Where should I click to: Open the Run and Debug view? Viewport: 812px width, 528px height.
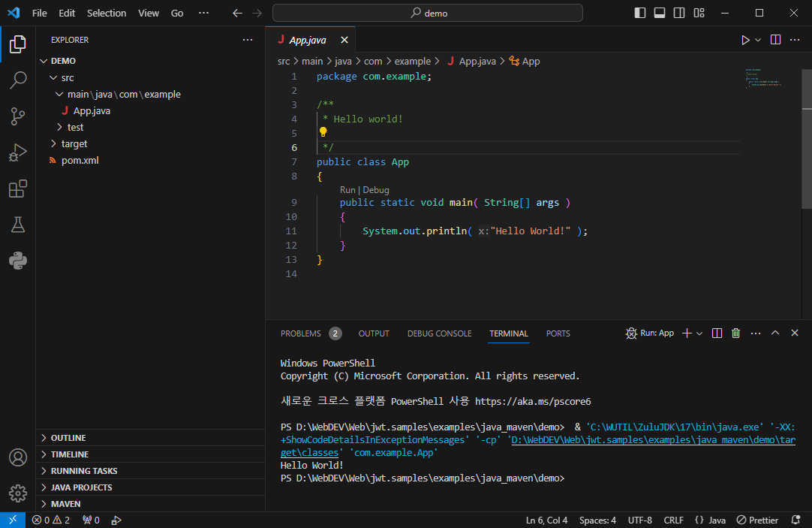(18, 152)
